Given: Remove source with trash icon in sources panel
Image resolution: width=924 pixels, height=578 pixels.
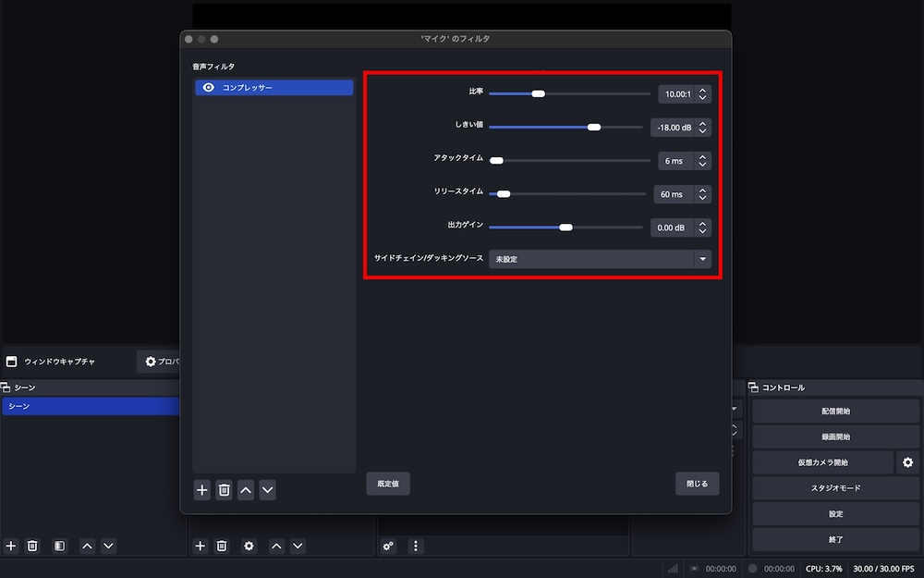Looking at the screenshot, I should coord(222,547).
